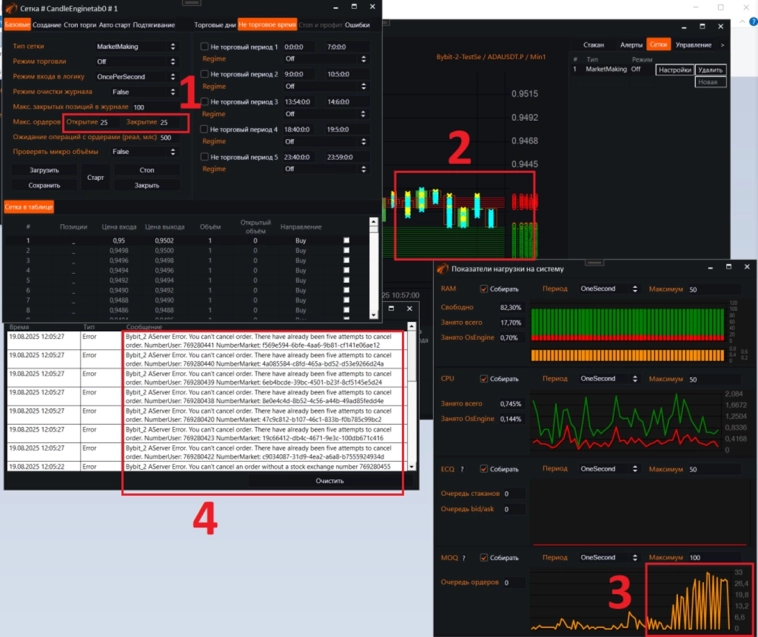The height and width of the screenshot is (637, 758).
Task: Click the up arrow of the error log scrollbar
Action: point(411,326)
